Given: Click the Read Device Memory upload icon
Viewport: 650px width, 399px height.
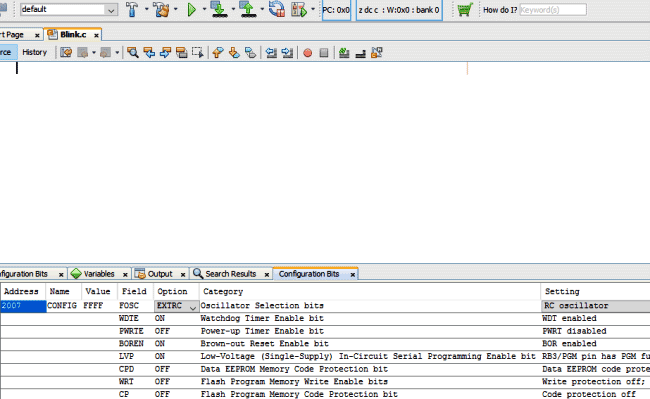Looking at the screenshot, I should click(x=248, y=9).
